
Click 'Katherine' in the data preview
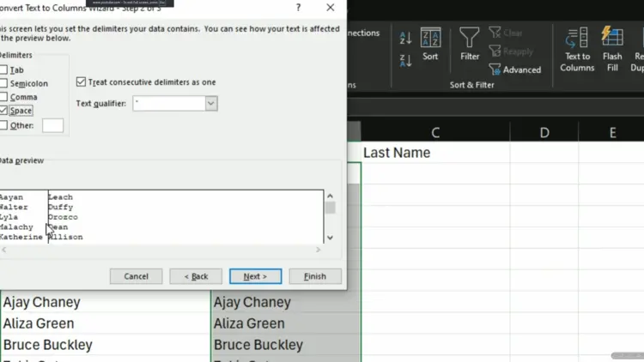pyautogui.click(x=21, y=237)
